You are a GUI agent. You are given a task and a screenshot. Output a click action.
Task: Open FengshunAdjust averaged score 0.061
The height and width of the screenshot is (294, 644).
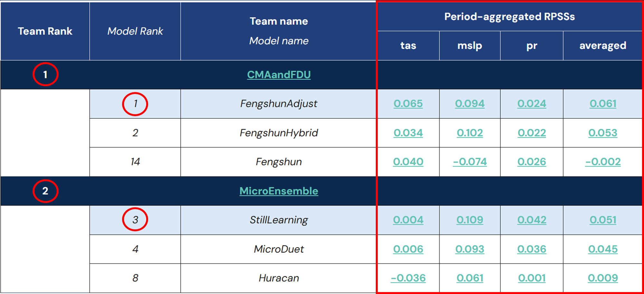click(603, 104)
